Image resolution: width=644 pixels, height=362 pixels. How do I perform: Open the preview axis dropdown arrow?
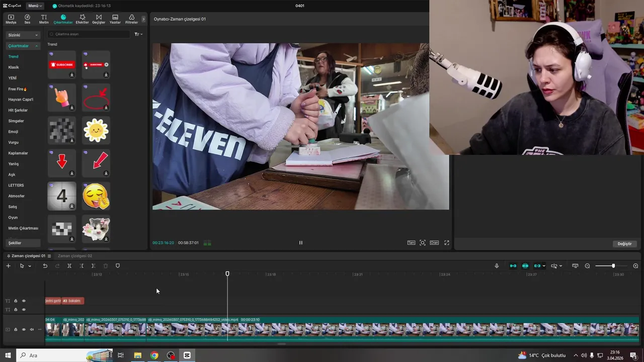560,266
